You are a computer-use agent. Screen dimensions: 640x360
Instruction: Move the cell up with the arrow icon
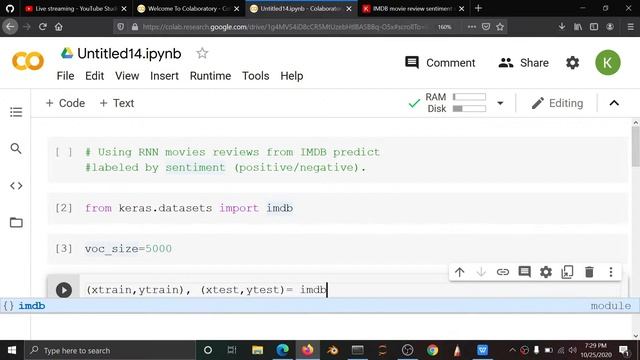(x=460, y=272)
